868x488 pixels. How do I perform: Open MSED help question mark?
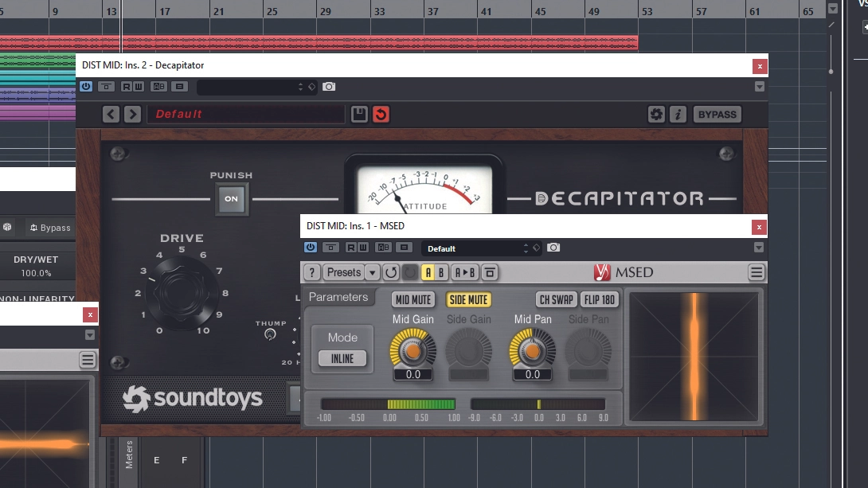(x=312, y=272)
